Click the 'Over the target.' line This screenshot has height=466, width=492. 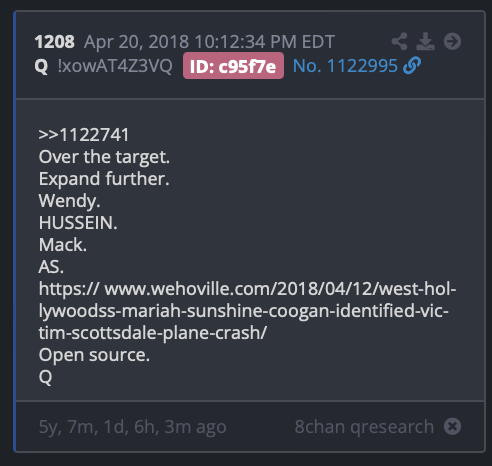coord(104,157)
